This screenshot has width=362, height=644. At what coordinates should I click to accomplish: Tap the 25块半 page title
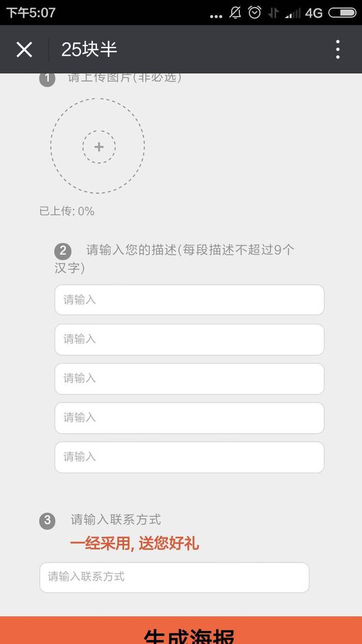(x=89, y=49)
